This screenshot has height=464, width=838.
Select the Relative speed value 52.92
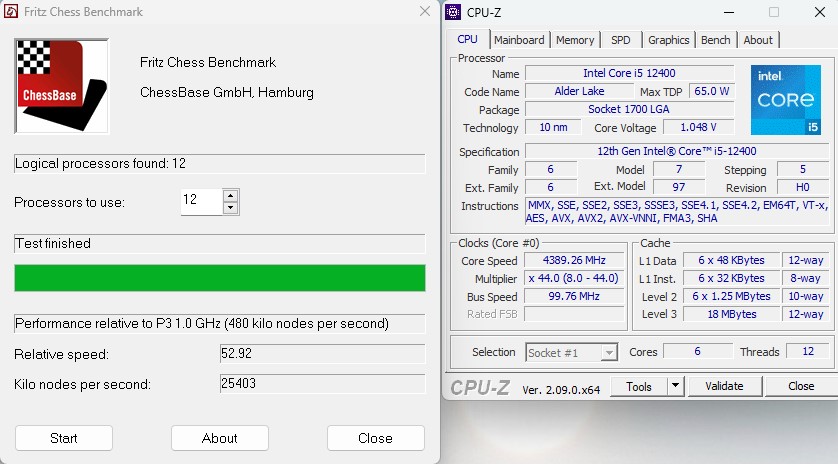(322, 354)
